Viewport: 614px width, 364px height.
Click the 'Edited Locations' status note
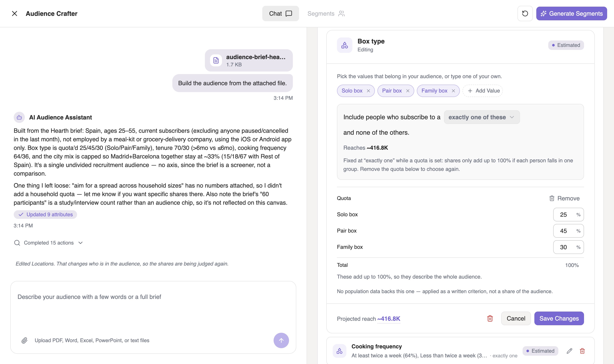point(122,264)
